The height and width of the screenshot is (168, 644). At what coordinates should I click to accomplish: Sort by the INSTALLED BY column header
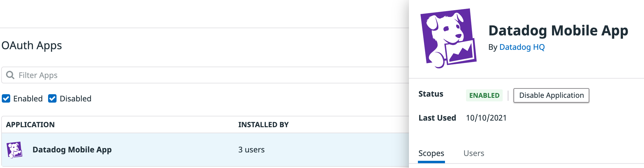263,125
